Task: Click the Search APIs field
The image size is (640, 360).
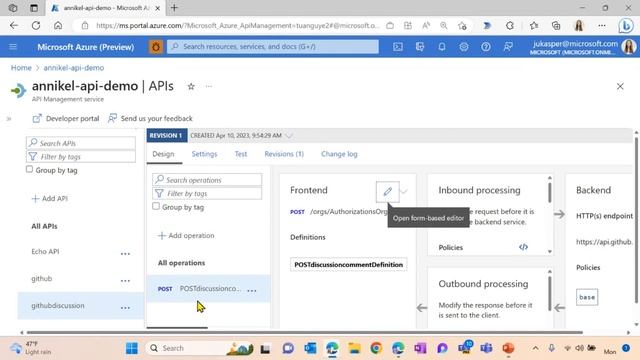Action: click(x=81, y=143)
